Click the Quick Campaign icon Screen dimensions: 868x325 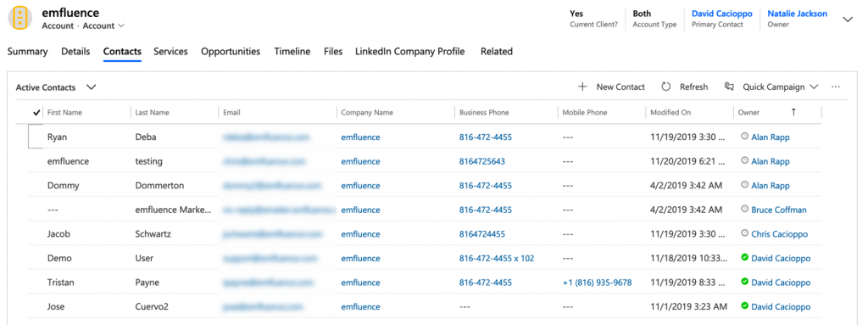(729, 87)
